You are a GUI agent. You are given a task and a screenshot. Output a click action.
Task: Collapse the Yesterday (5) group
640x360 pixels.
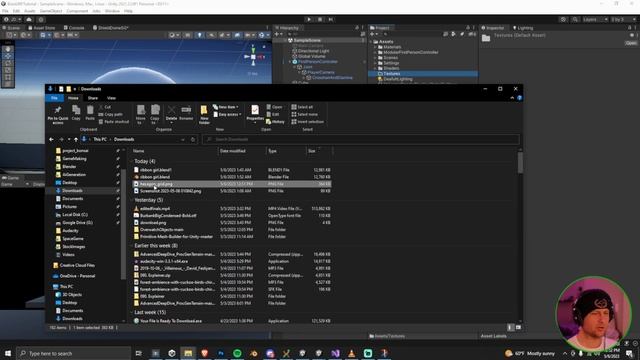132,200
